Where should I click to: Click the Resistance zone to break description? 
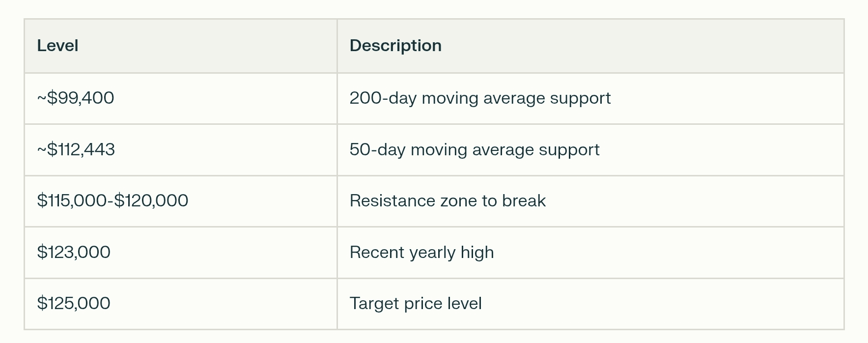click(448, 200)
